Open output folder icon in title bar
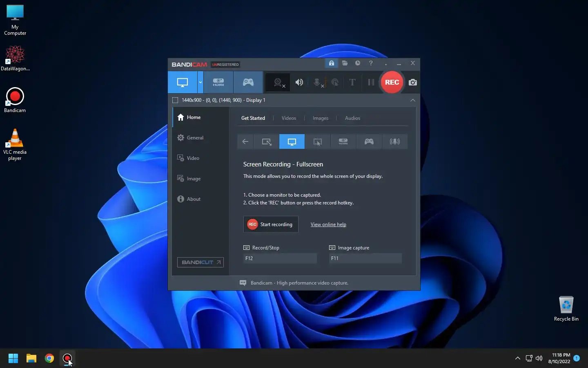 tap(345, 63)
